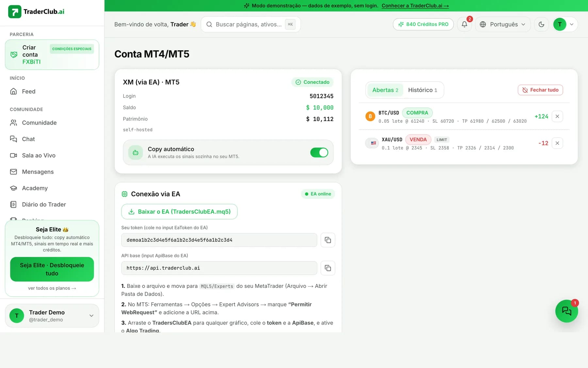This screenshot has height=368, width=588.
Task: Click the +124 profit value
Action: tap(541, 116)
